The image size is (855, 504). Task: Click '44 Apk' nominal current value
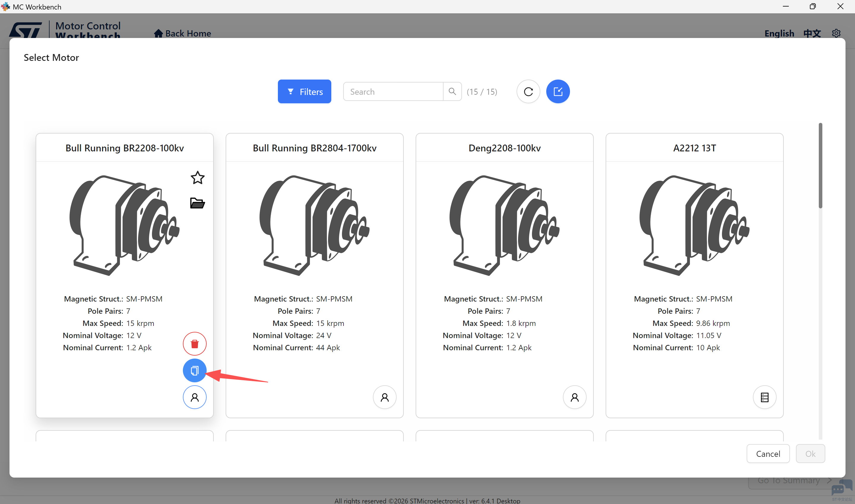(328, 348)
